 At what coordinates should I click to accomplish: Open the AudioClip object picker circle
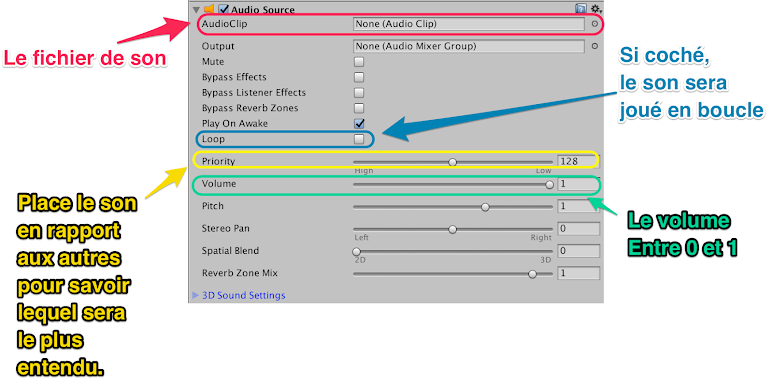(x=595, y=24)
